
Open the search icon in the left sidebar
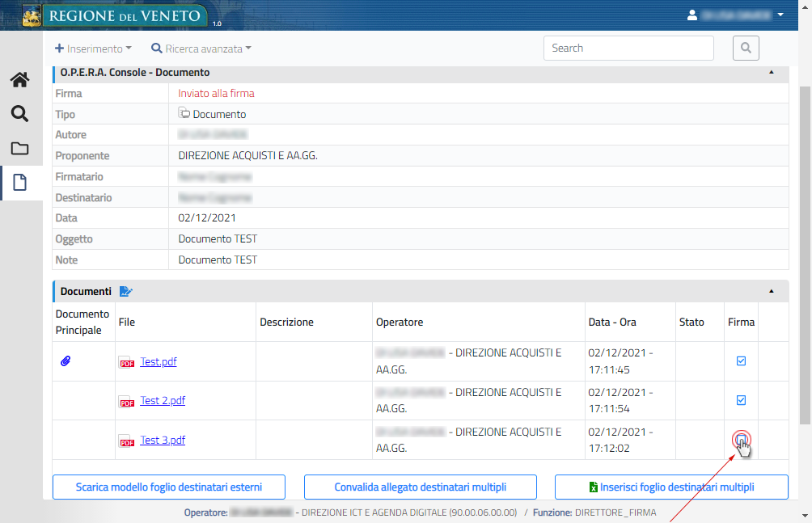(19, 113)
